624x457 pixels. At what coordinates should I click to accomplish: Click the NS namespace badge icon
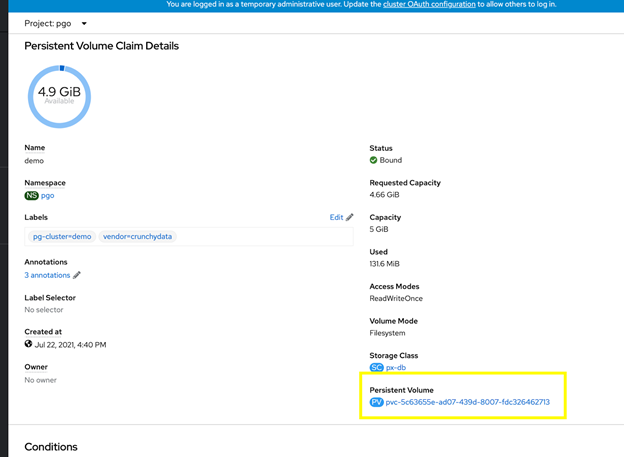(32, 196)
